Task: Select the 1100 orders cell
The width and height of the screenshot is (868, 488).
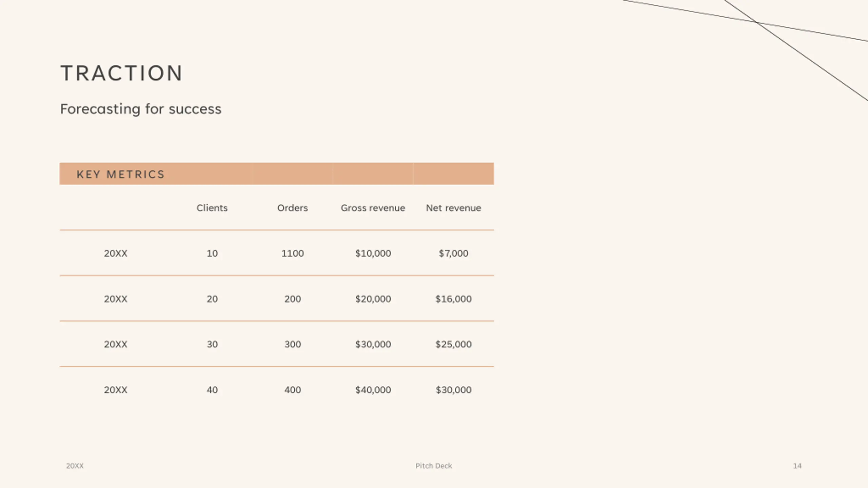Action: 292,253
